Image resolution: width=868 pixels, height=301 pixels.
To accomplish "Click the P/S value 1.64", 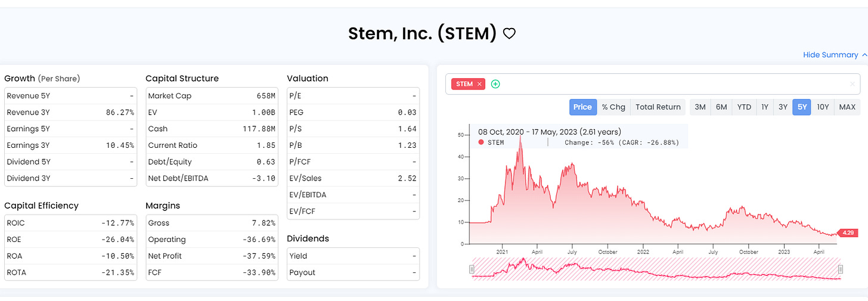I will pos(408,129).
